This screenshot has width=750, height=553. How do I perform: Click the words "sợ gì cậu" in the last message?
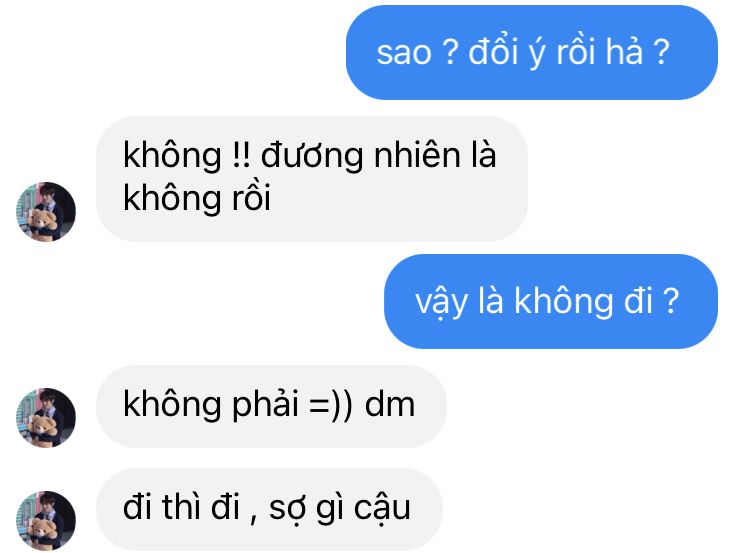tap(340, 509)
